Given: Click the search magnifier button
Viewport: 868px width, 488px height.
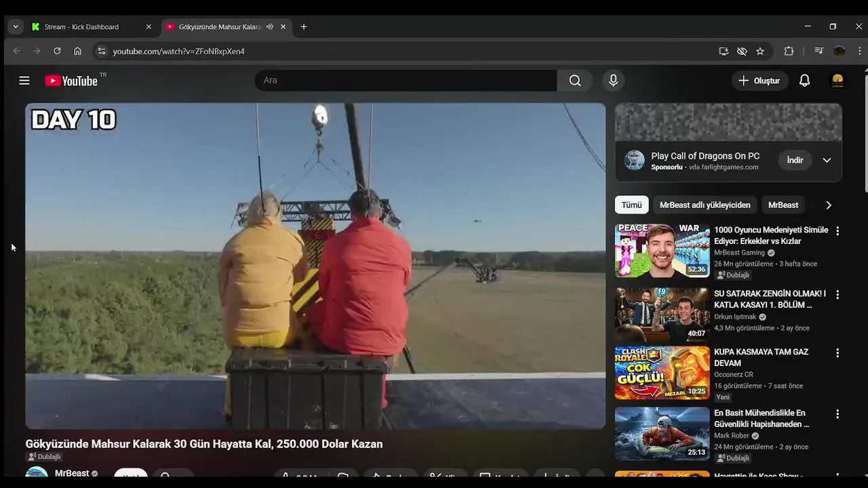Looking at the screenshot, I should [575, 81].
